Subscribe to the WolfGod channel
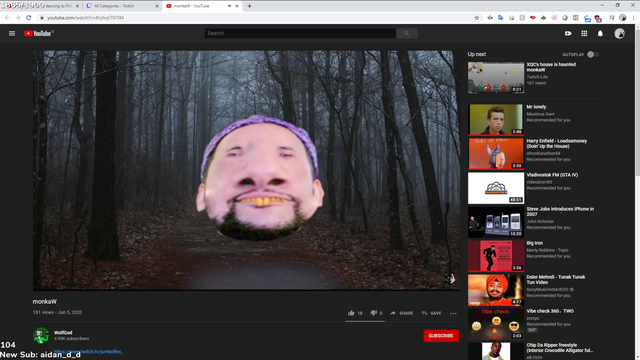Image resolution: width=640 pixels, height=360 pixels. coord(441,336)
